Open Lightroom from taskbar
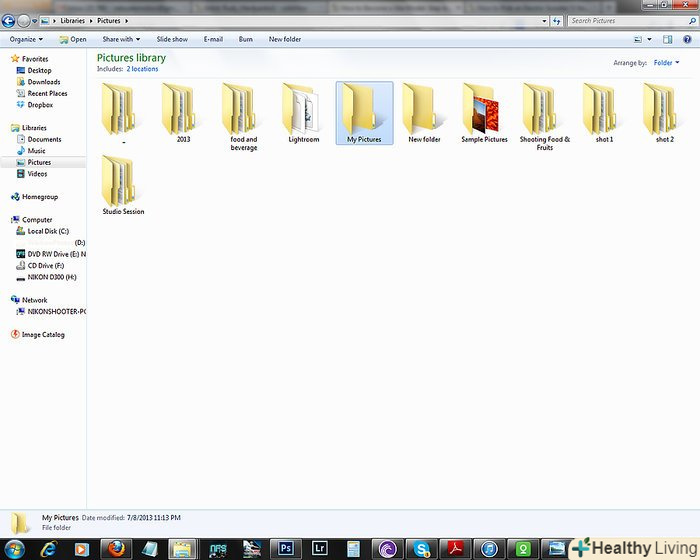Viewport: 700px width, 560px height. tap(320, 549)
